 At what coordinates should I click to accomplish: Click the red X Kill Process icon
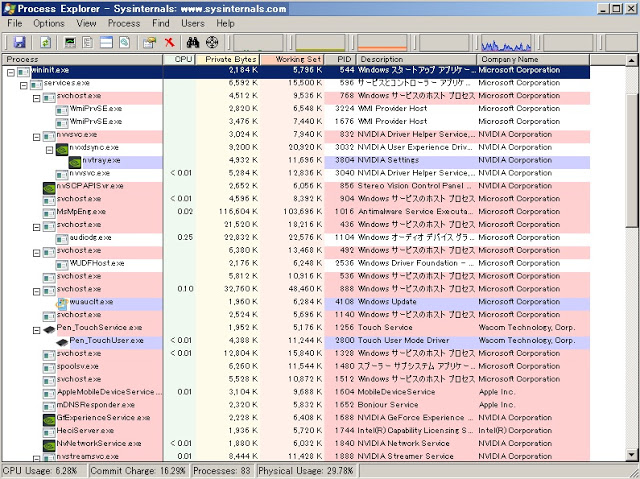[x=169, y=42]
